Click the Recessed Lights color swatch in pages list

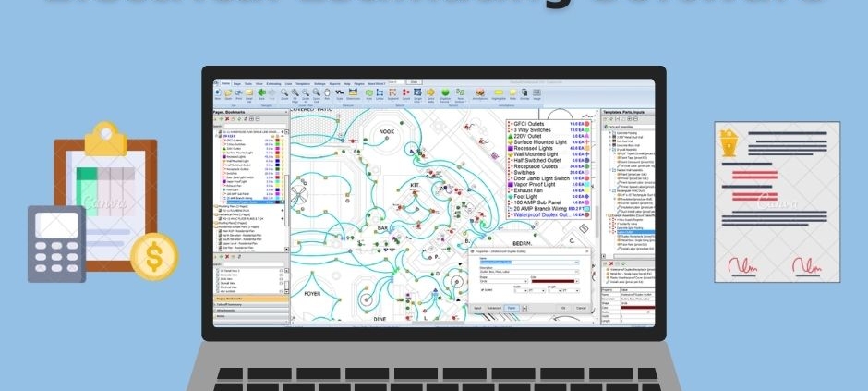pyautogui.click(x=277, y=156)
